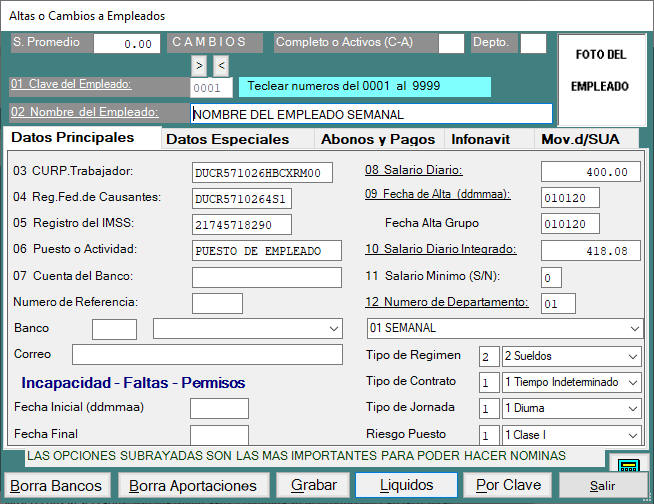Viewport: 654px width, 504px height.
Task: Click the Salario Diario input field
Action: click(591, 172)
